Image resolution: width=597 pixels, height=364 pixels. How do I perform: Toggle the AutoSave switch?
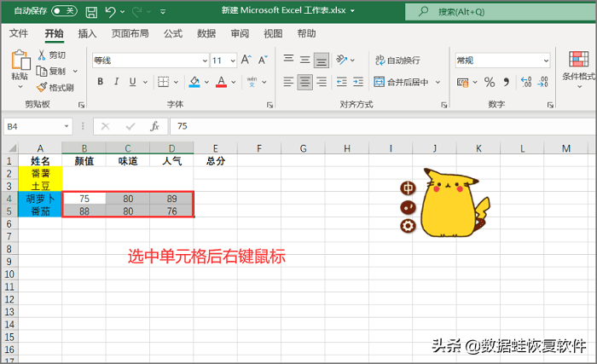click(64, 11)
